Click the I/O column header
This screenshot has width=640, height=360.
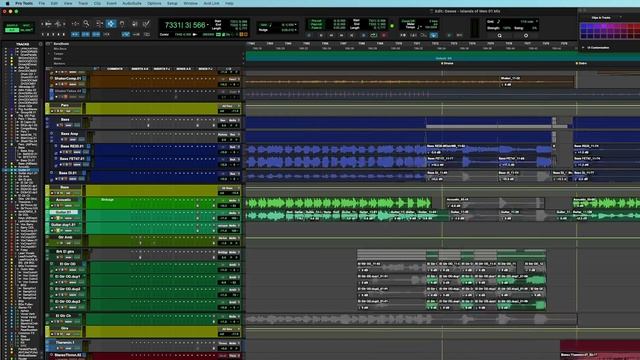tap(229, 69)
